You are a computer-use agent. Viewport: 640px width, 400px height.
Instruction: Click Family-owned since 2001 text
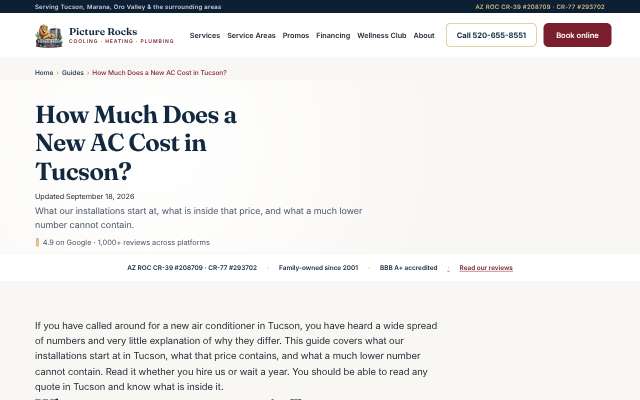pyautogui.click(x=318, y=268)
